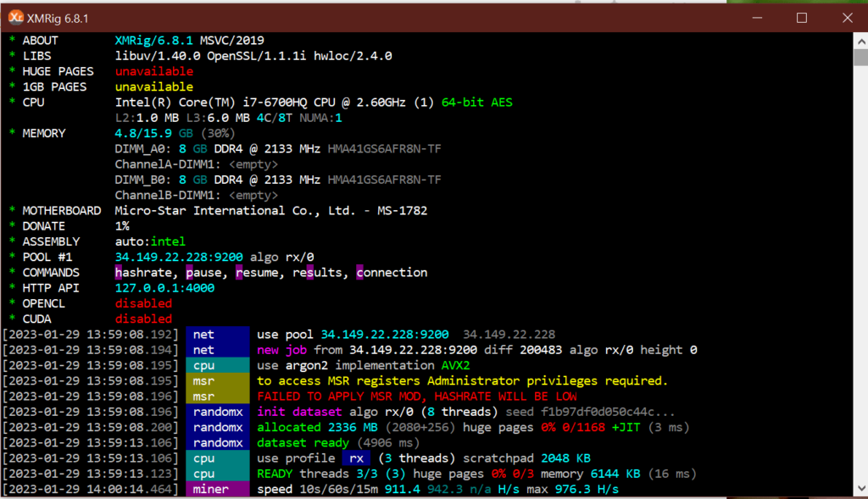Click the OPENCL 'disabled' status
868x499 pixels.
coord(143,303)
